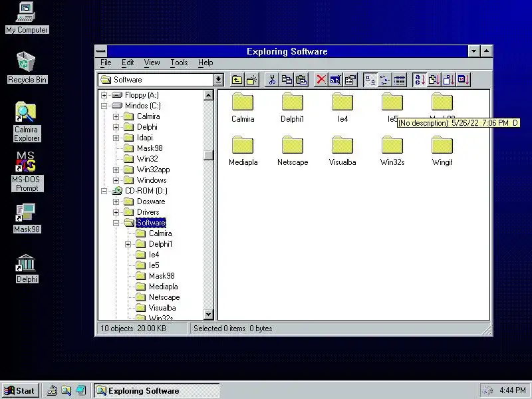Select the Calmira Explorer desktop shortcut
The height and width of the screenshot is (399, 532).
(x=27, y=122)
